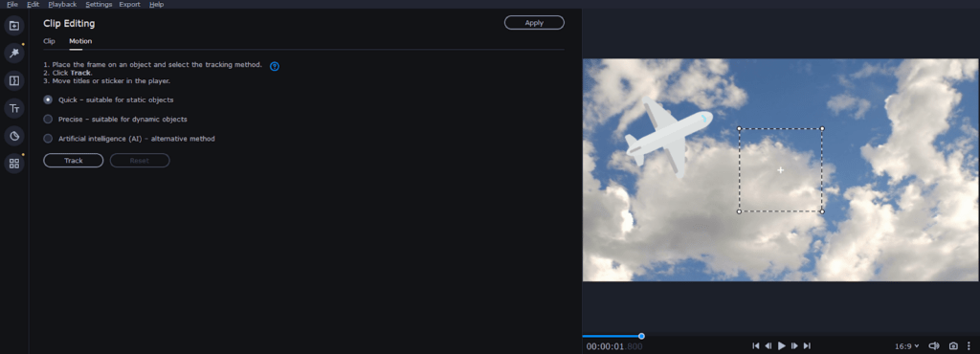Image resolution: width=980 pixels, height=354 pixels.
Task: Take a snapshot with the camera icon
Action: pos(953,346)
